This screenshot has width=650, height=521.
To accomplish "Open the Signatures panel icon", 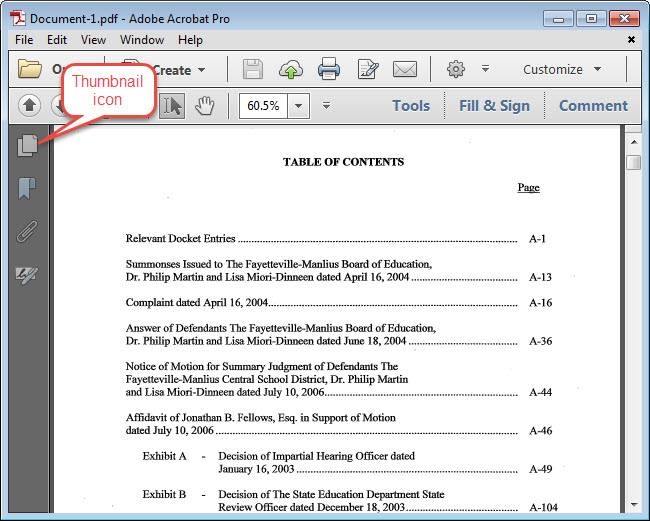I will pyautogui.click(x=27, y=275).
